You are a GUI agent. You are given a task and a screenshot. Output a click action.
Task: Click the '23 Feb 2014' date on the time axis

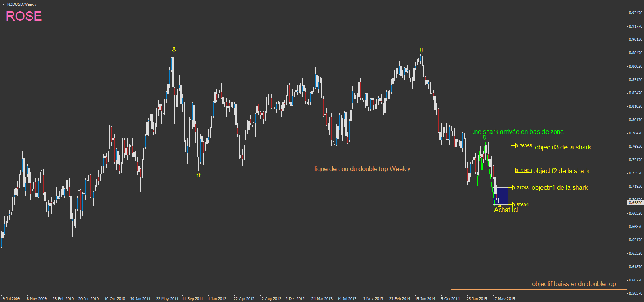[x=400, y=299]
